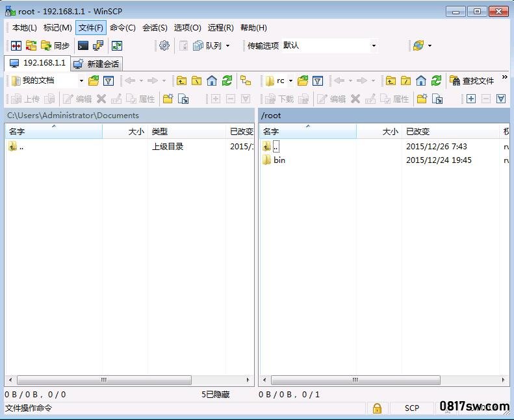Create new folder in remote panel
Viewport: 514px width, 420px height.
click(422, 99)
